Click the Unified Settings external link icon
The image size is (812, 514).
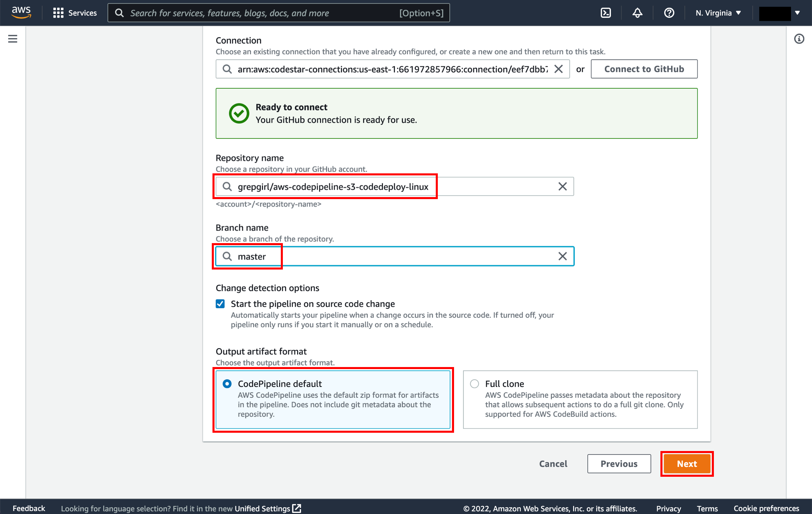[296, 508]
